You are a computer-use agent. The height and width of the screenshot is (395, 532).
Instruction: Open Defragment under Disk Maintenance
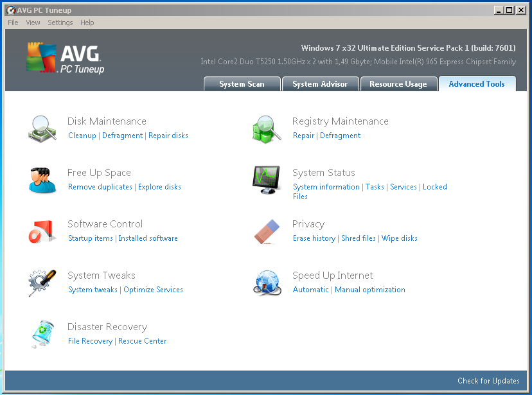123,136
